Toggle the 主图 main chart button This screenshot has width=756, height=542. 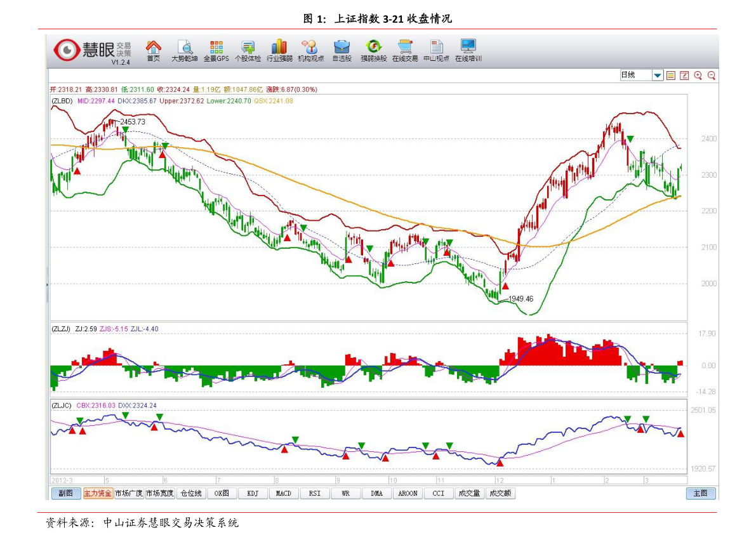701,493
